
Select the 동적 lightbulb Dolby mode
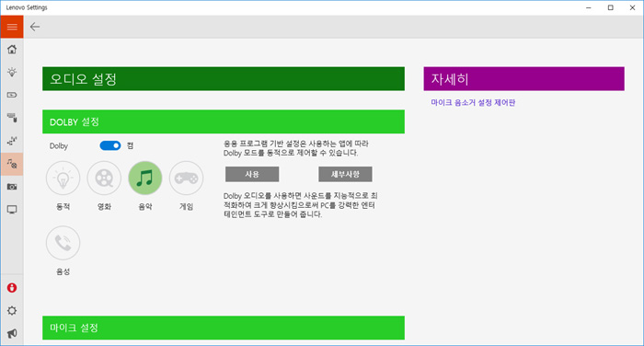coord(63,178)
